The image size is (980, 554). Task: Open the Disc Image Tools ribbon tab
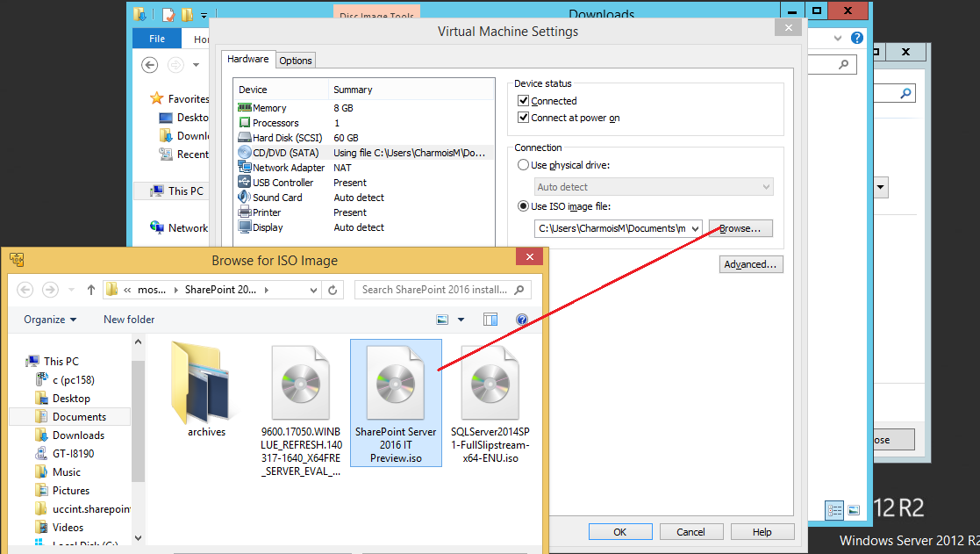pyautogui.click(x=377, y=13)
